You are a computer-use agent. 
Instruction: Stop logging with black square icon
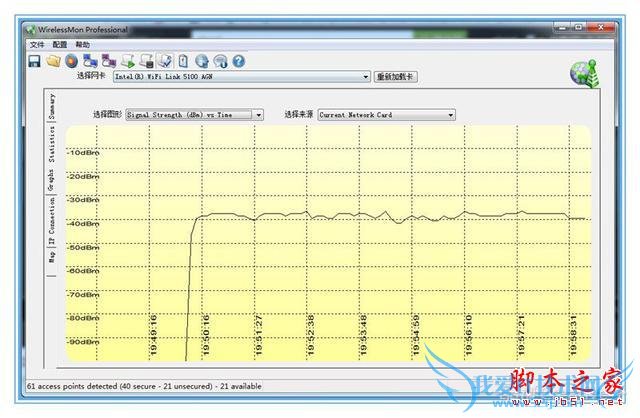146,61
